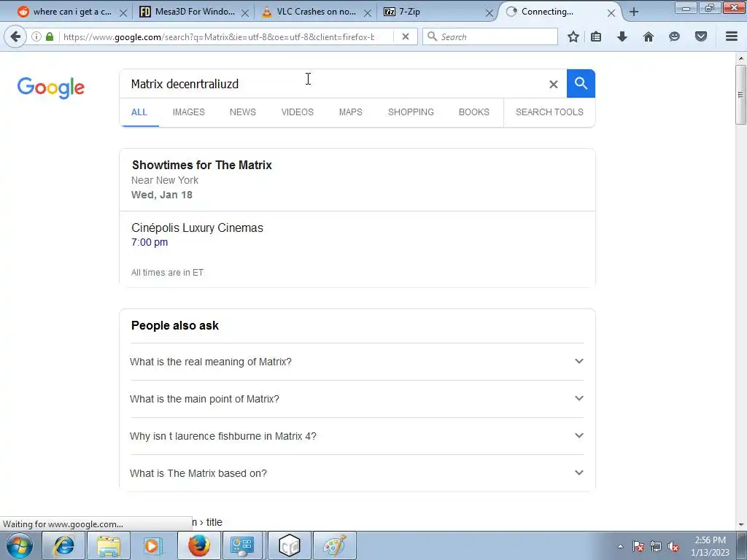Open the Windows Start menu

19,545
